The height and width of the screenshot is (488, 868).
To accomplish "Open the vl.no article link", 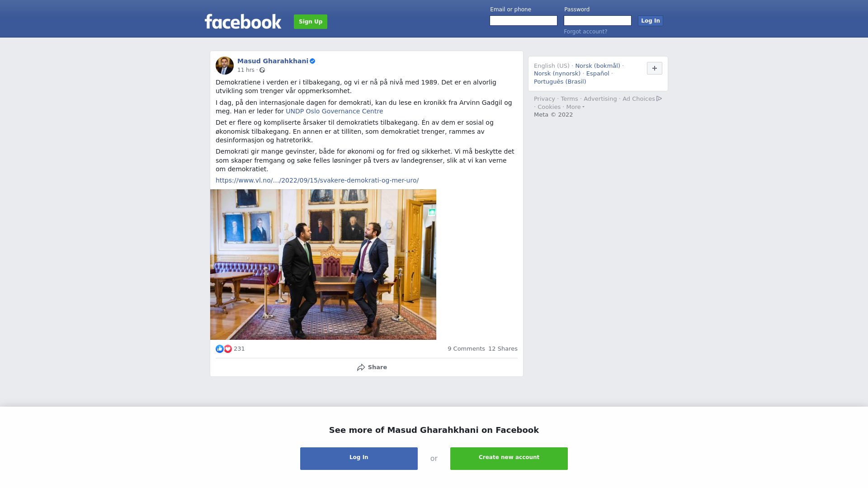I will [x=317, y=180].
